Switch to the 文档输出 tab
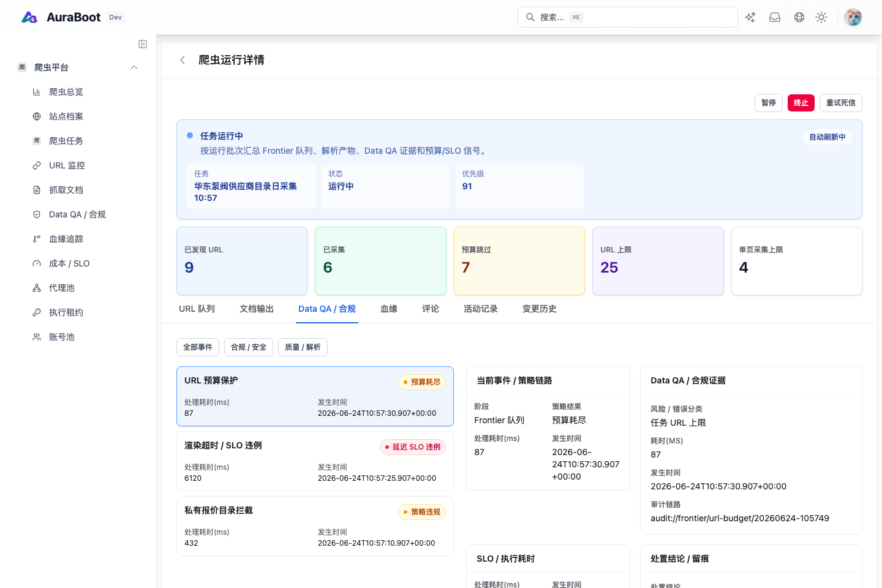 pos(257,309)
